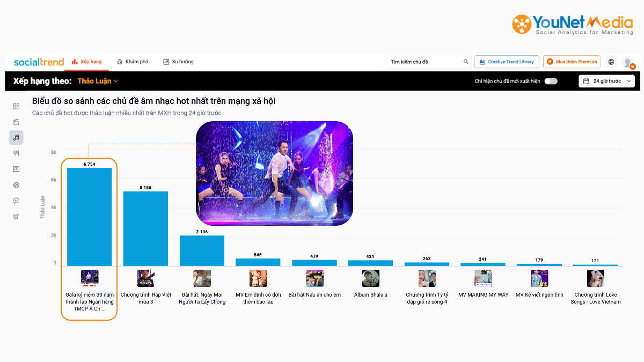
Task: Select the music note category icon
Action: (x=16, y=138)
